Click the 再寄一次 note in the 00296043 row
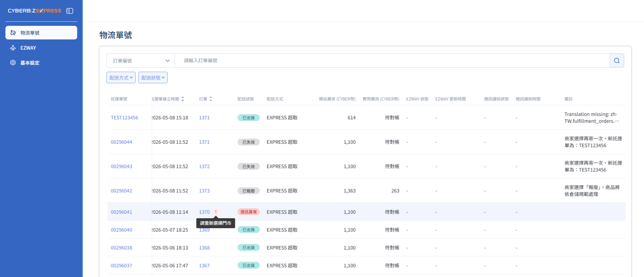644x277 pixels. pyautogui.click(x=593, y=167)
